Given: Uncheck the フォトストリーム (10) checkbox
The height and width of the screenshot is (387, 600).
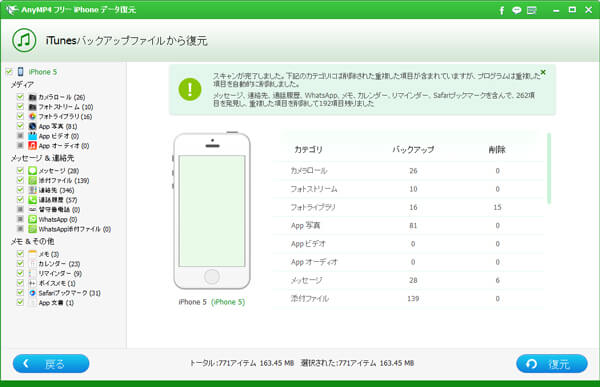Looking at the screenshot, I should click(20, 106).
